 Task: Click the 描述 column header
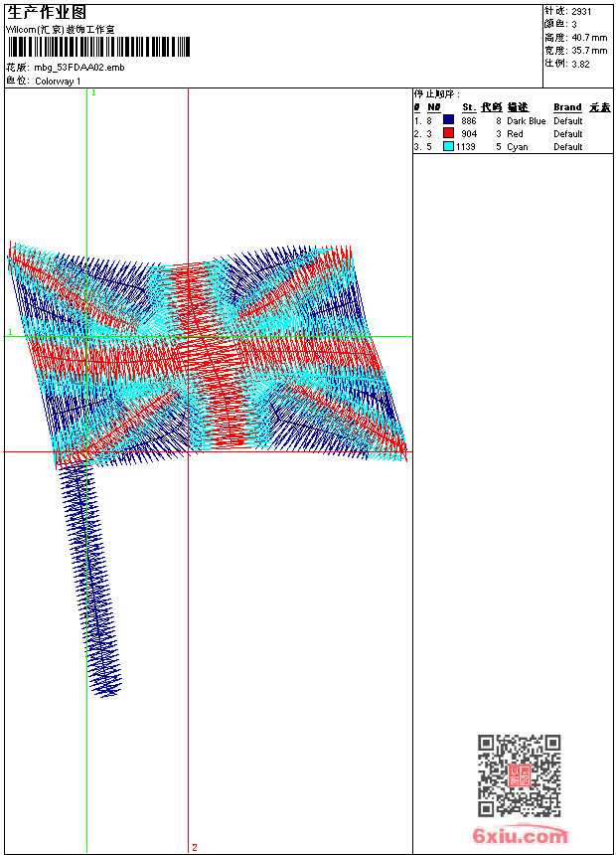518,107
